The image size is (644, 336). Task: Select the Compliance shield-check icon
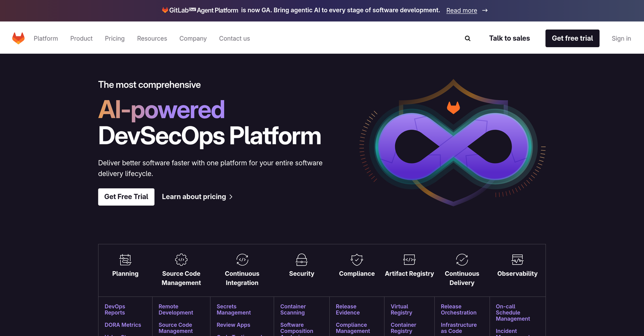click(356, 259)
